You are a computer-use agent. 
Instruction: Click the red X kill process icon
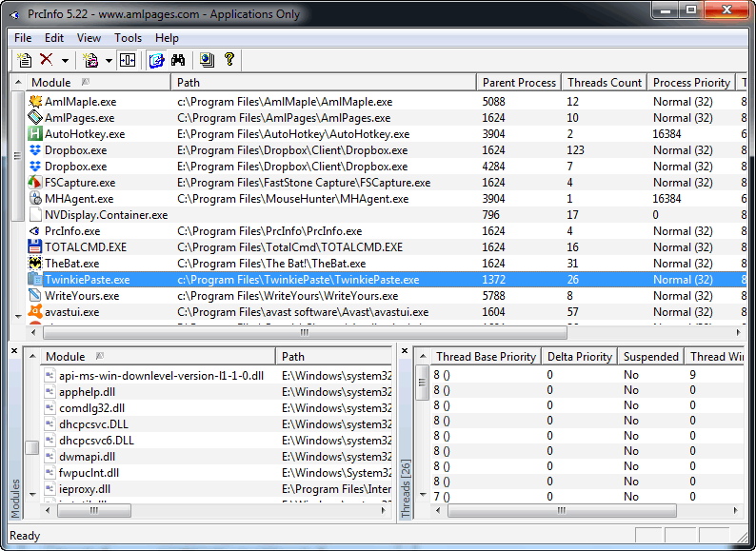pyautogui.click(x=47, y=59)
